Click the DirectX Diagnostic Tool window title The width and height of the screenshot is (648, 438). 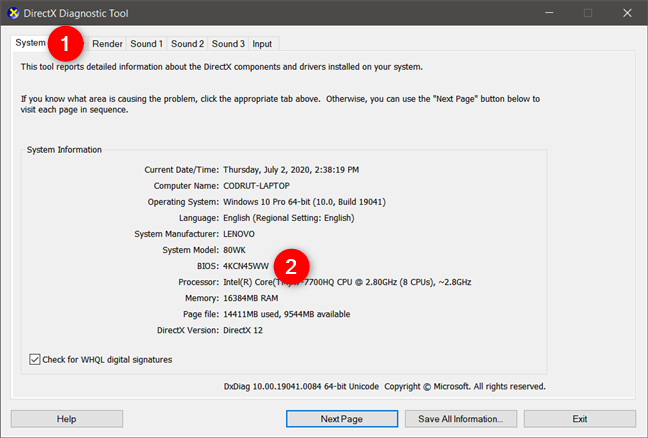76,13
